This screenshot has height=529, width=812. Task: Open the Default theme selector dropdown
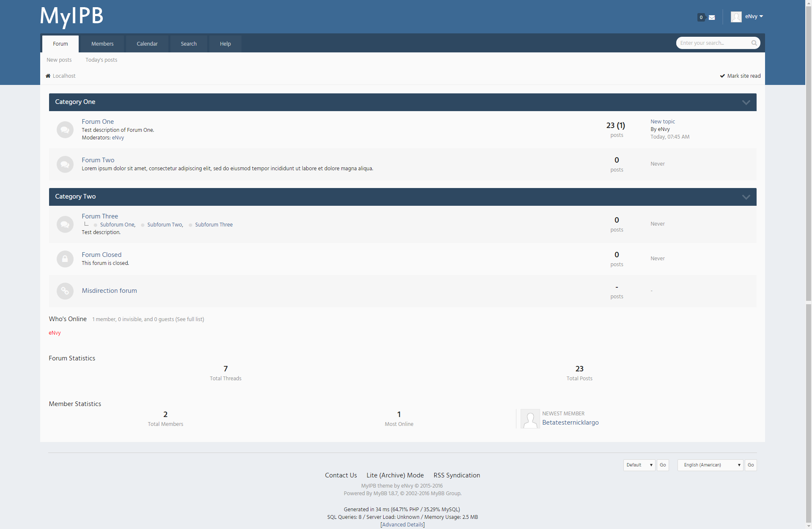[639, 465]
